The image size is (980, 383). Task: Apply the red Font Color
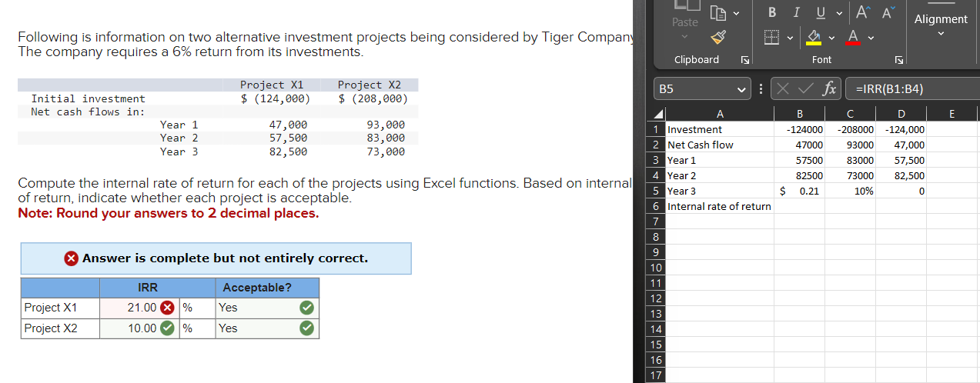[x=852, y=36]
